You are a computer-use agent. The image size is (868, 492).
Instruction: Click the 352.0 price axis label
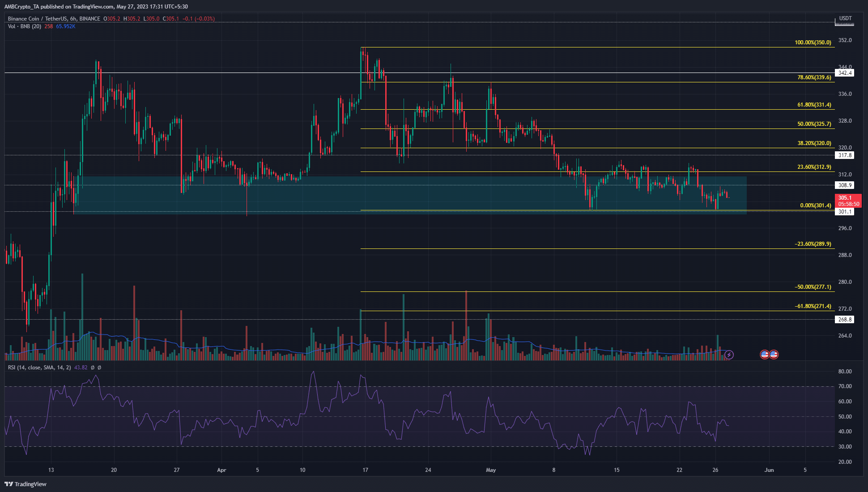(x=845, y=40)
